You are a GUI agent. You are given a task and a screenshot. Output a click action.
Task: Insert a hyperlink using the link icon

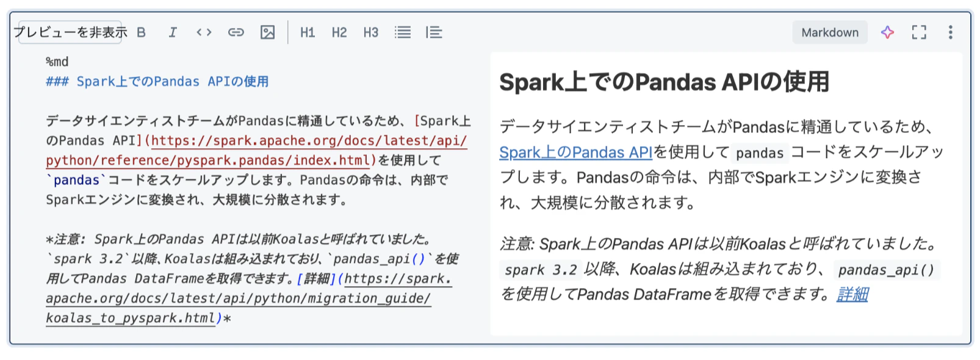tap(236, 32)
